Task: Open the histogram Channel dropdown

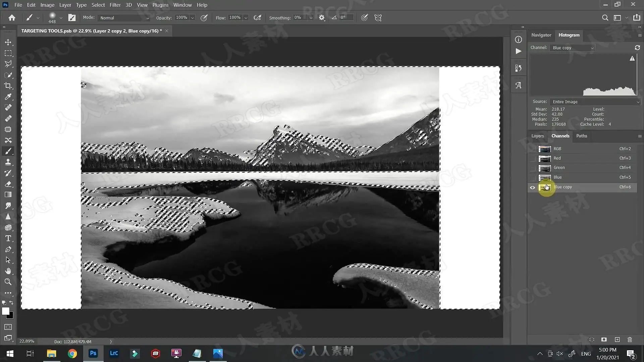Action: pyautogui.click(x=572, y=48)
